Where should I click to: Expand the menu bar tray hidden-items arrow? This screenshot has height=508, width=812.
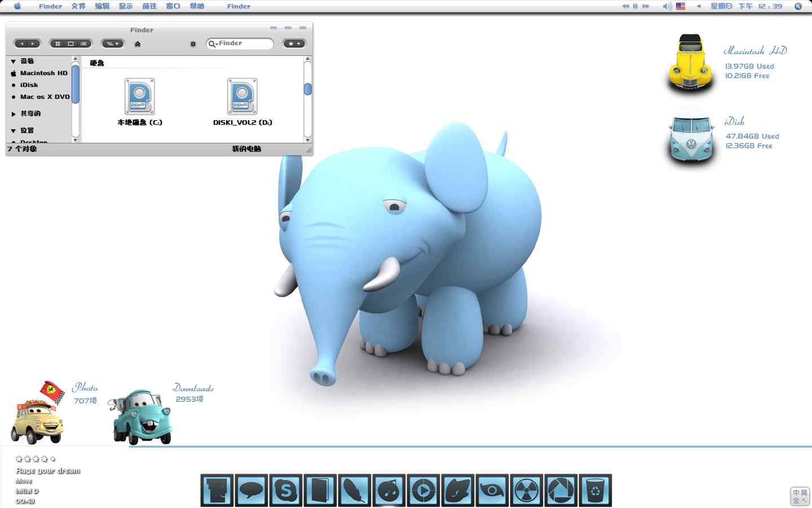click(x=699, y=6)
